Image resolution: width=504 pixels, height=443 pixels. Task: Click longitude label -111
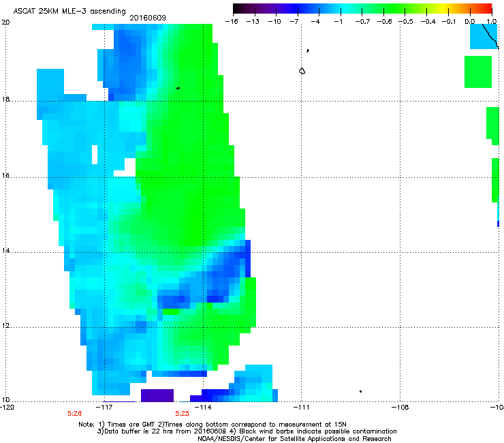point(302,408)
